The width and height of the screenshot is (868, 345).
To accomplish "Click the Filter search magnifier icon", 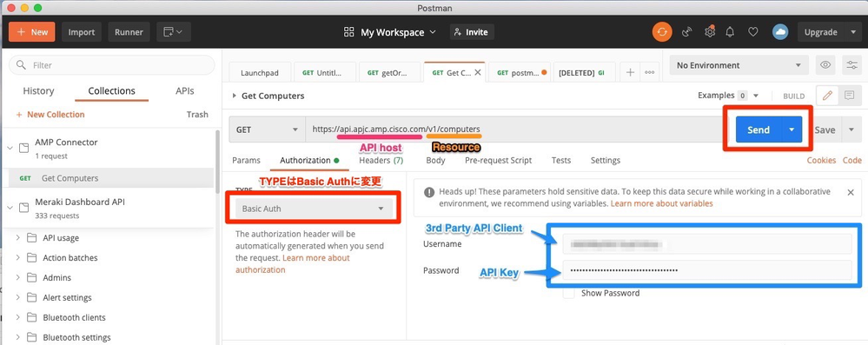I will pos(22,65).
